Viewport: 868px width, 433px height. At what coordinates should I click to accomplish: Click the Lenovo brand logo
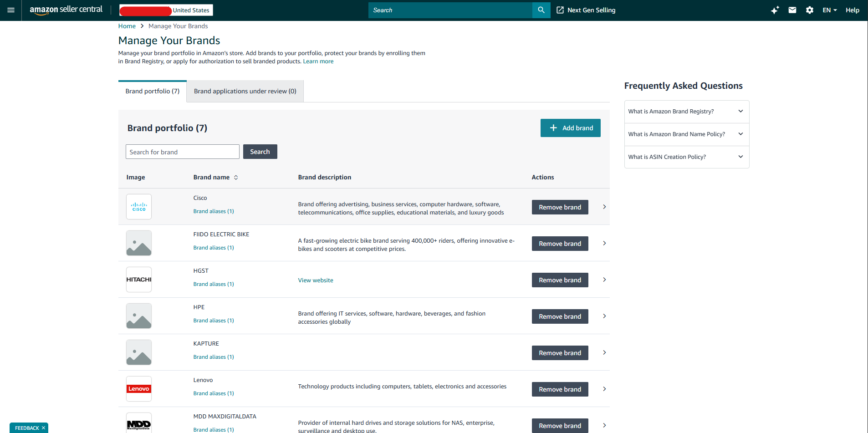(139, 389)
